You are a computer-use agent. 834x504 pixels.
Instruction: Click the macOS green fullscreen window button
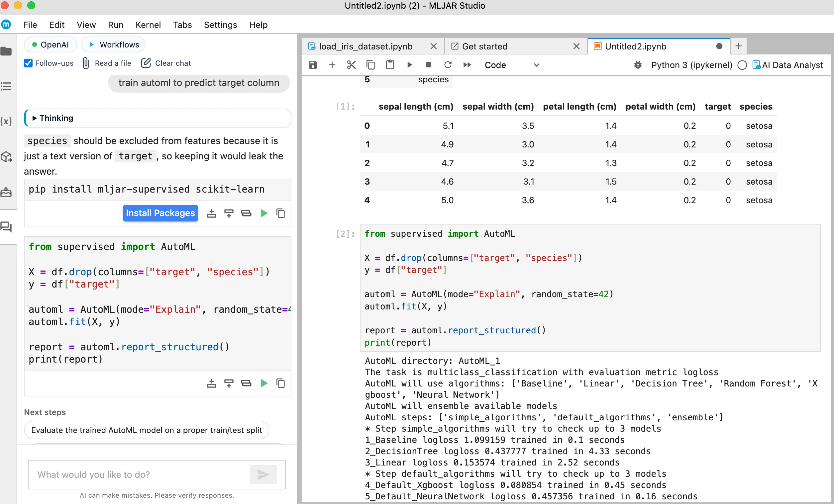coord(31,5)
